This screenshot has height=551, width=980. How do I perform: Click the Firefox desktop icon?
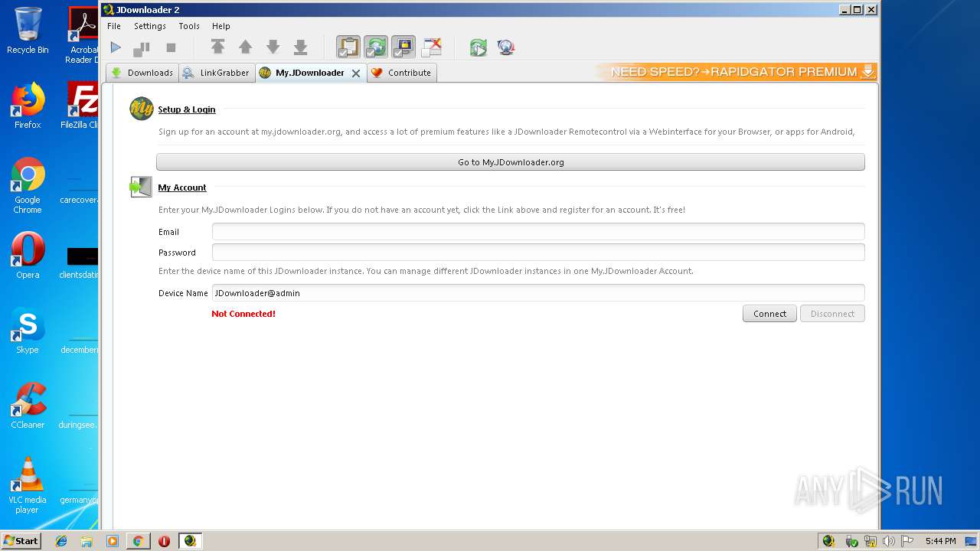pyautogui.click(x=28, y=106)
